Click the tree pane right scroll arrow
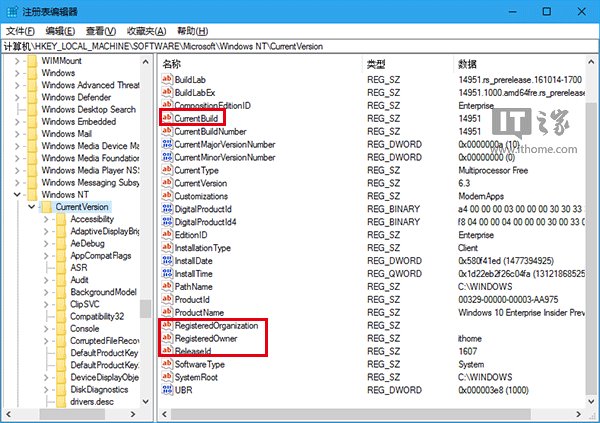This screenshot has height=423, width=600. coord(133,414)
